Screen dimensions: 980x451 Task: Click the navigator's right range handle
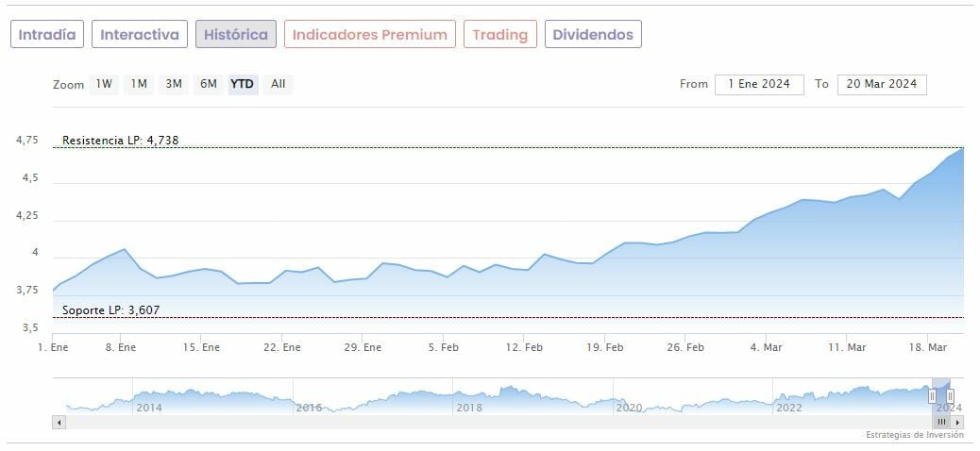950,396
